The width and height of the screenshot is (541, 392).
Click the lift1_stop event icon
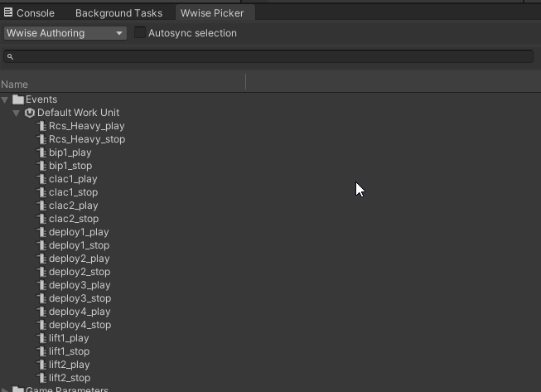point(41,351)
